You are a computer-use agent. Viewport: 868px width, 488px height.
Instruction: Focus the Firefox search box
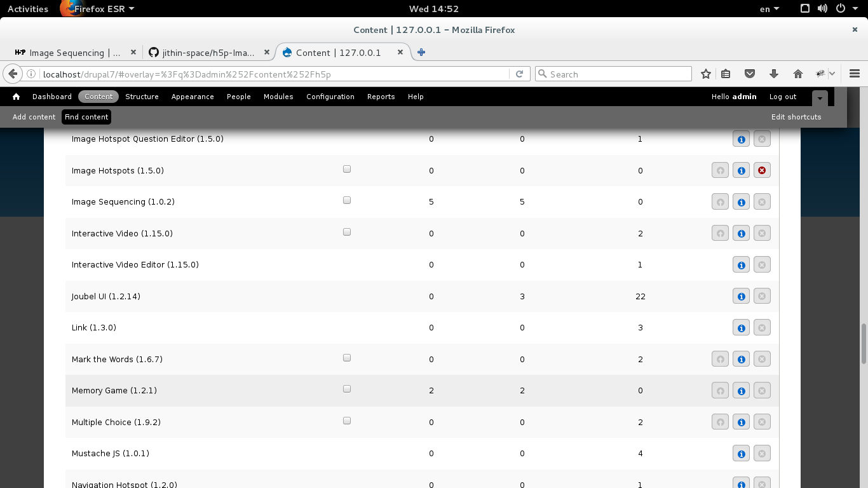point(613,74)
